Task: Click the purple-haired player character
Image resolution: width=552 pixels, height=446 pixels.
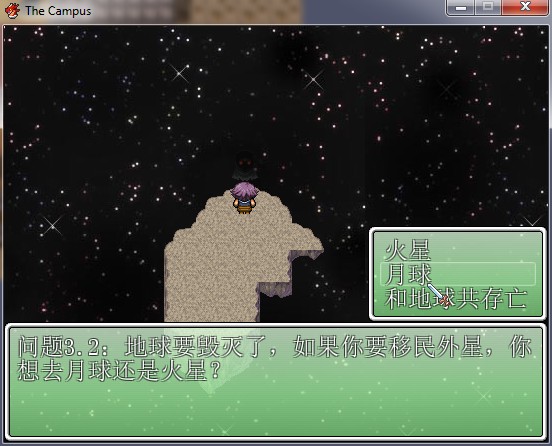Action: pos(244,197)
